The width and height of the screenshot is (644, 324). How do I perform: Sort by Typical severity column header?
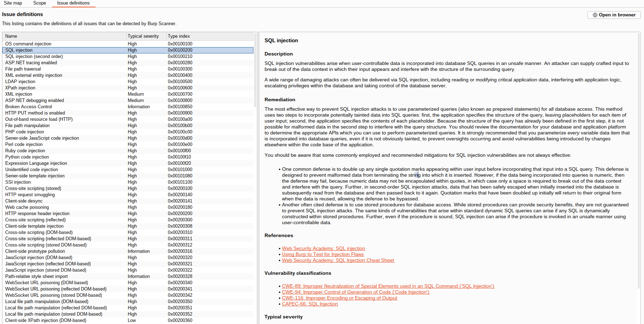146,36
